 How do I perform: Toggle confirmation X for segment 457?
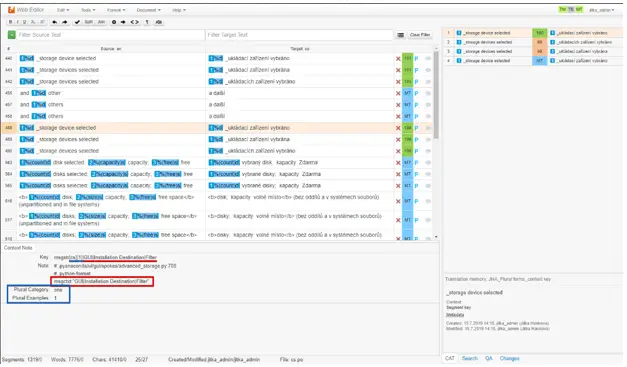point(398,105)
